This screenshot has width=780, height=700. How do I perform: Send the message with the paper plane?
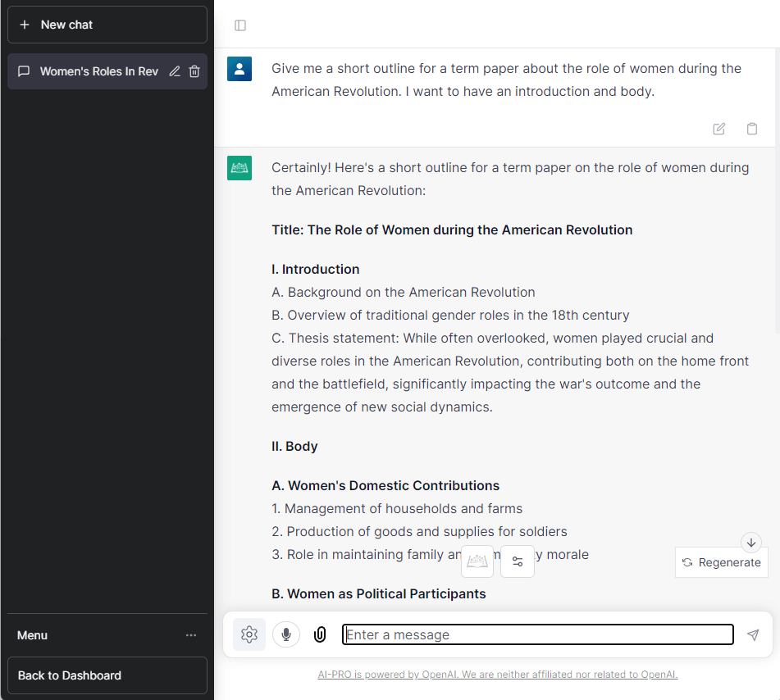tap(753, 634)
